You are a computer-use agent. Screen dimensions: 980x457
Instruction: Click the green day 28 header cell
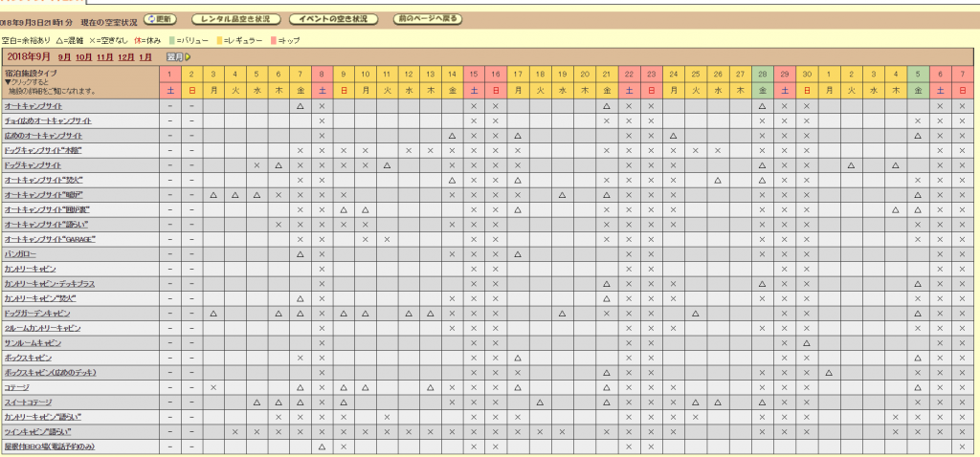(x=762, y=74)
